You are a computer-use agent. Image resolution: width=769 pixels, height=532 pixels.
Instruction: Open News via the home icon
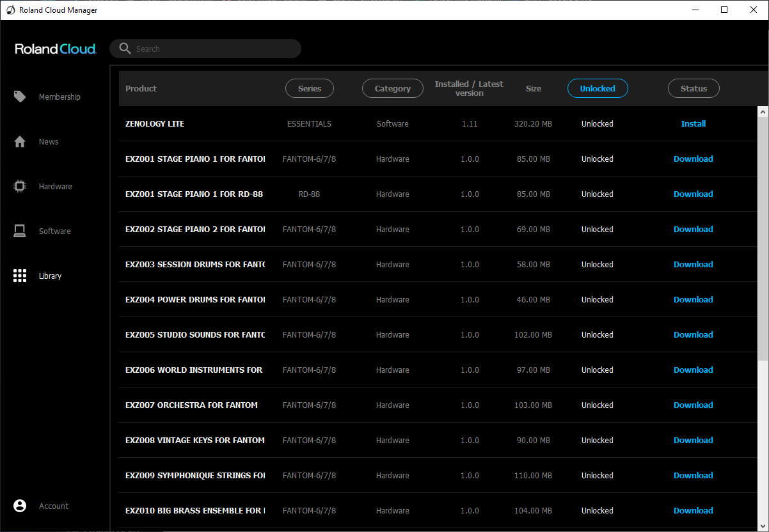20,141
